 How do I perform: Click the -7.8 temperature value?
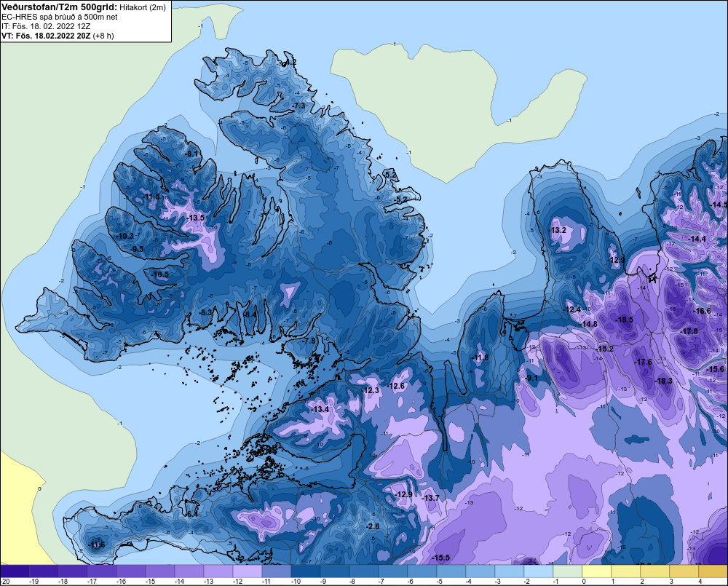point(309,341)
